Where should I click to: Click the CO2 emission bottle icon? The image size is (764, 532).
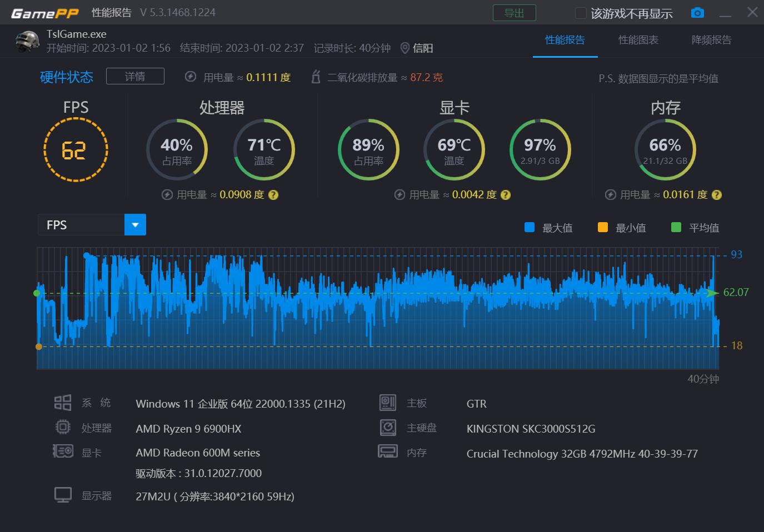coord(316,77)
